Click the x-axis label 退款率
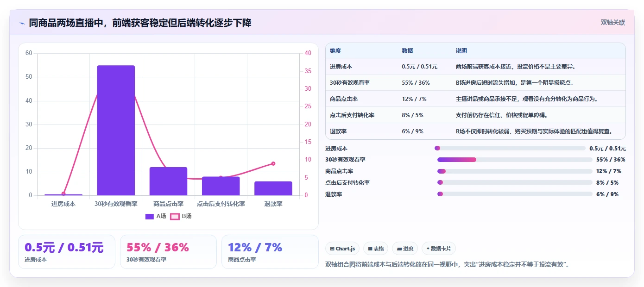Screen dimensions: 644x287 point(273,204)
